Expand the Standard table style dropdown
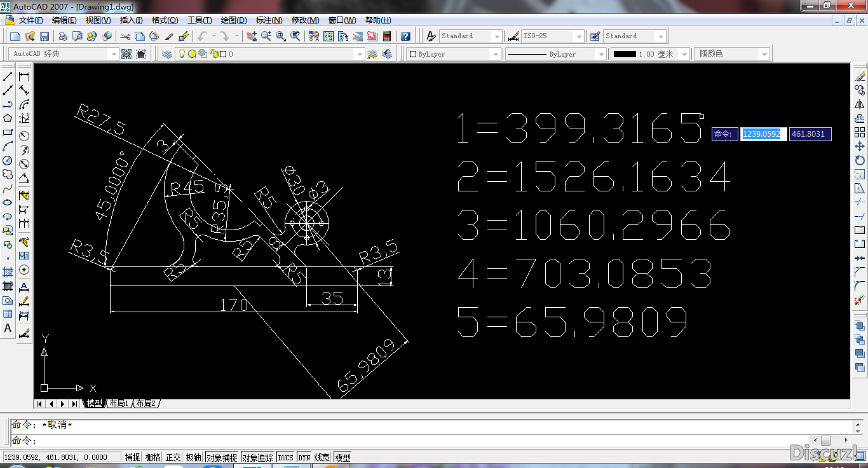 [x=661, y=36]
